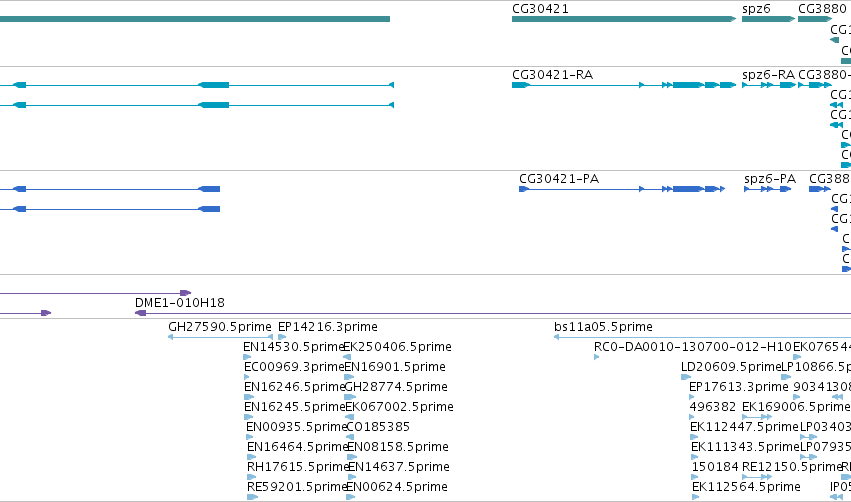Select the RE12150.5prime EST label
851x502 pixels.
tap(792, 467)
